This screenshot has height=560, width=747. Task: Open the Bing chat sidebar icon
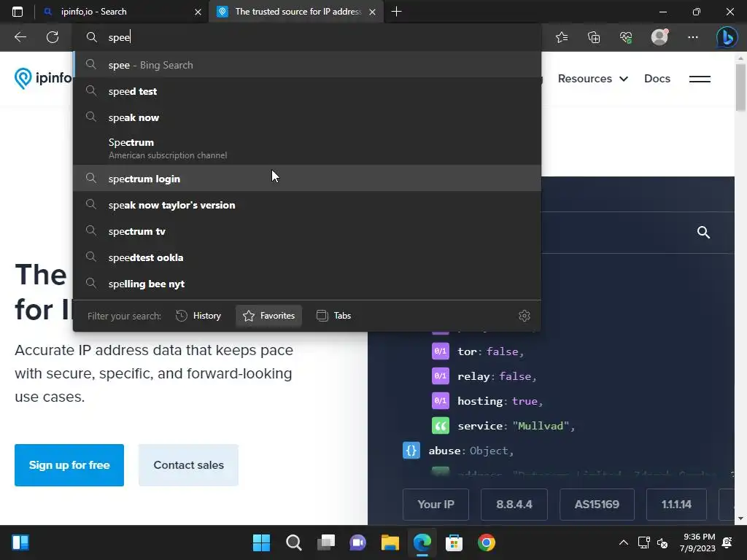click(x=727, y=37)
